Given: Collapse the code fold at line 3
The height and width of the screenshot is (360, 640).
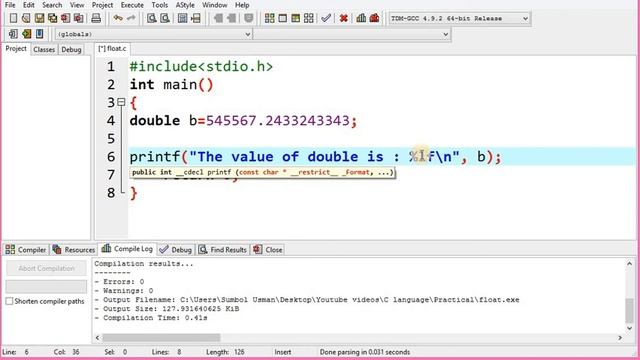Looking at the screenshot, I should pos(121,102).
